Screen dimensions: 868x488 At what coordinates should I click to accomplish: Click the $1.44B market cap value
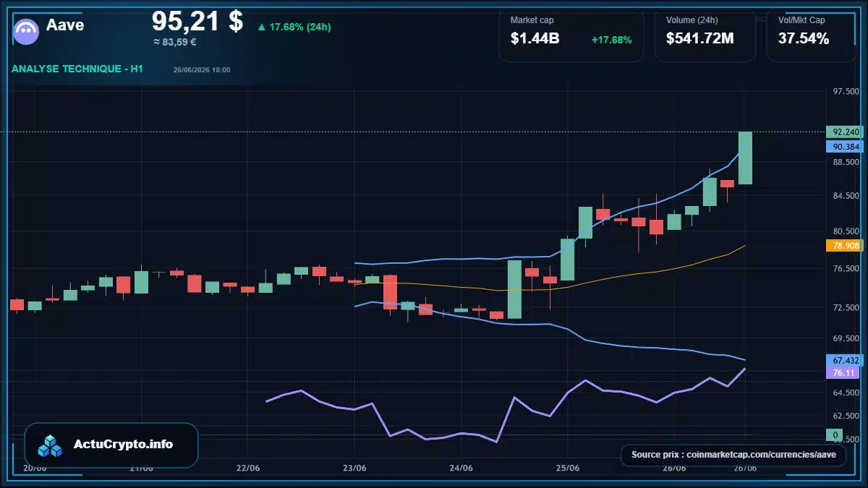[535, 39]
